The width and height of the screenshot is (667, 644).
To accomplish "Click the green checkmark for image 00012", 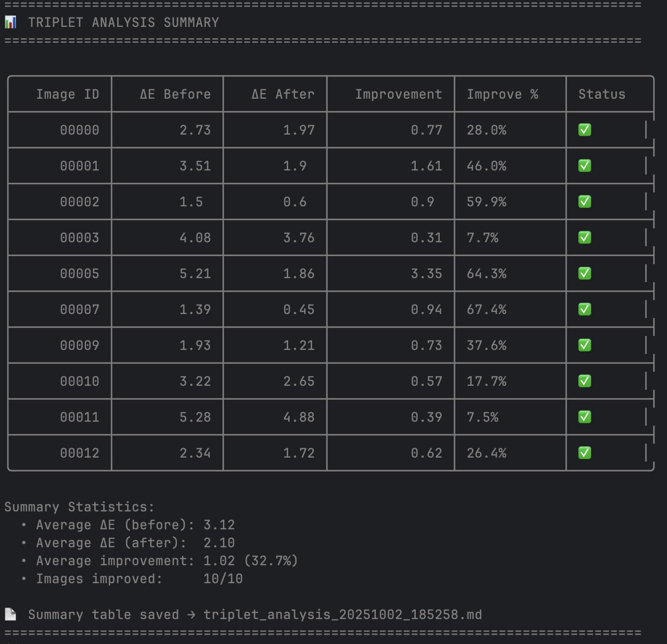I will click(x=584, y=453).
